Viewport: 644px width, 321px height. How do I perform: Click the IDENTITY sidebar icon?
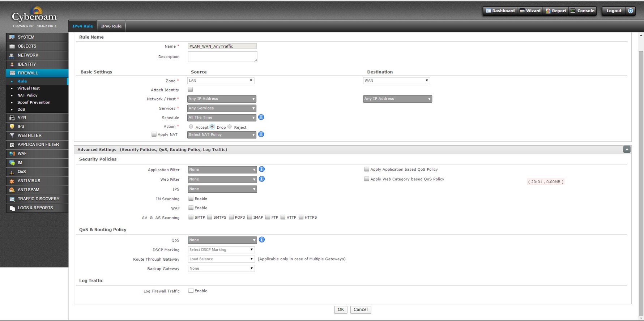pos(12,64)
